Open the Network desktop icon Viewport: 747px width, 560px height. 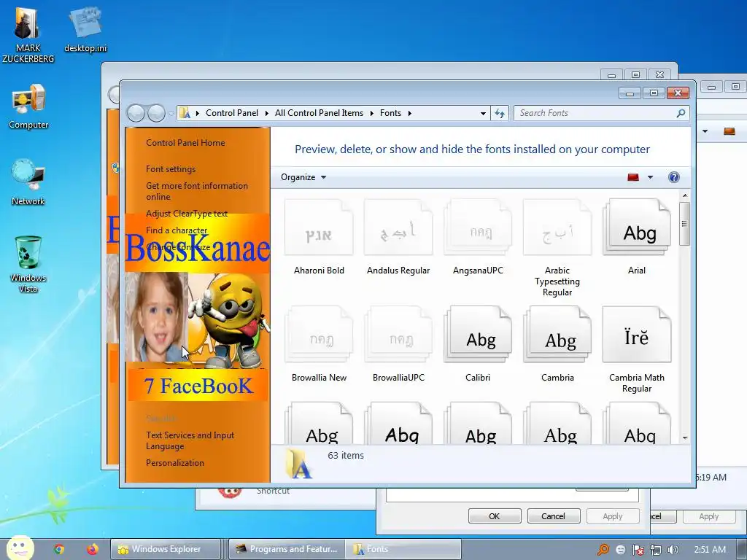(x=28, y=182)
